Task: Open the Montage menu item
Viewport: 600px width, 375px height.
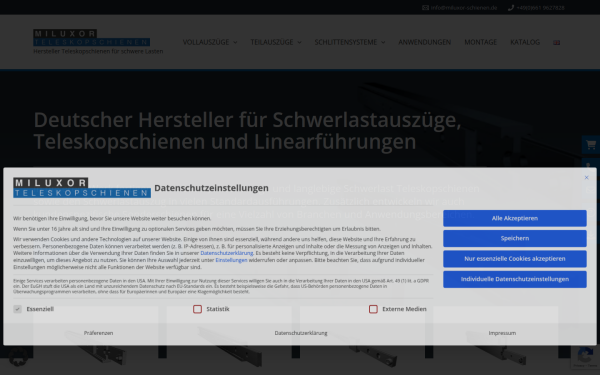Action: click(481, 42)
